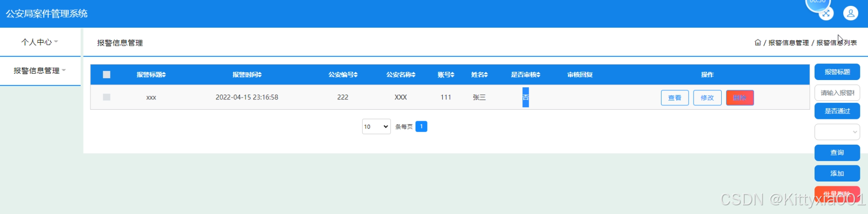Image resolution: width=868 pixels, height=214 pixels.
Task: Click the cell with 公安编号 222
Action: point(343,97)
